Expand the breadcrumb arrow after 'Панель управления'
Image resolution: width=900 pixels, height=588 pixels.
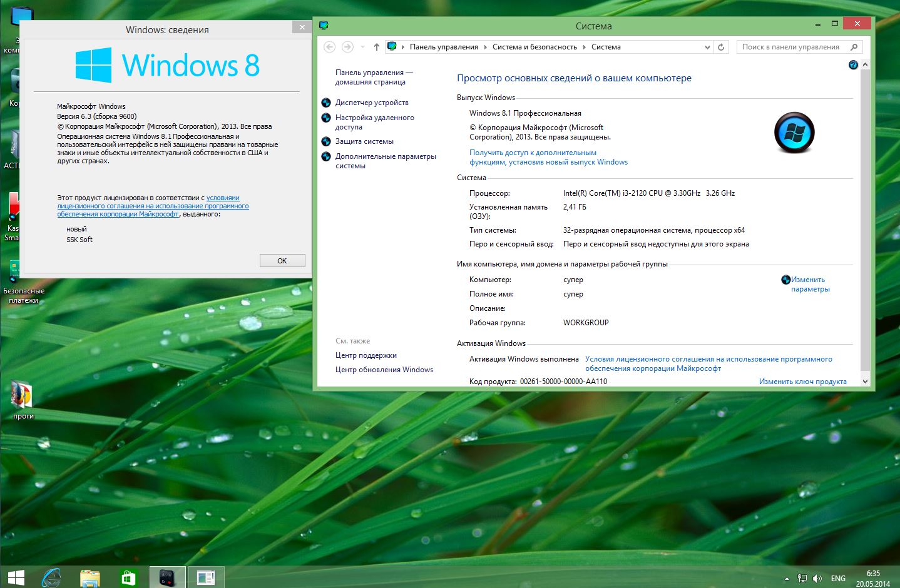[485, 47]
